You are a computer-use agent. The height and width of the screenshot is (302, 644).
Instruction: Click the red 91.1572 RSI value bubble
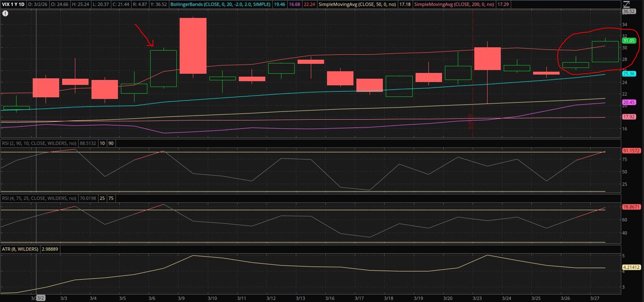(631, 151)
